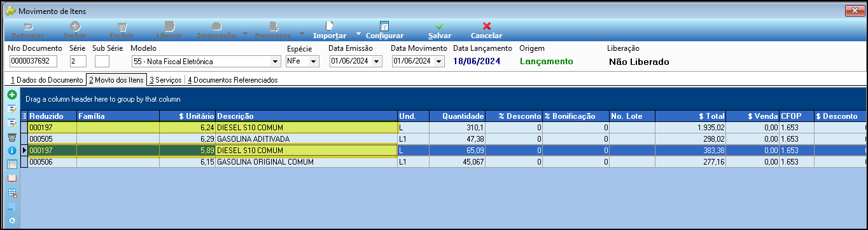868x230 pixels.
Task: Open the Modelo combo box dropdown
Action: 275,62
